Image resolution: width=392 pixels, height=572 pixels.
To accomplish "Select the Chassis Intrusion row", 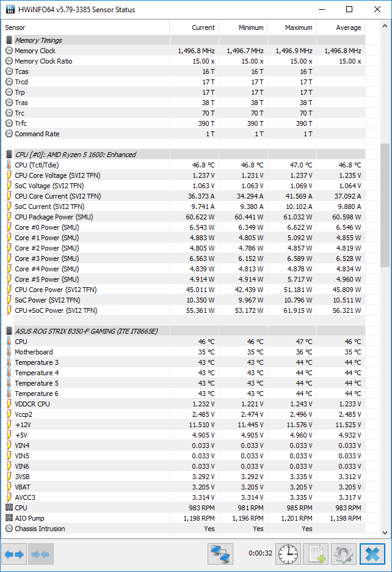I will point(40,529).
